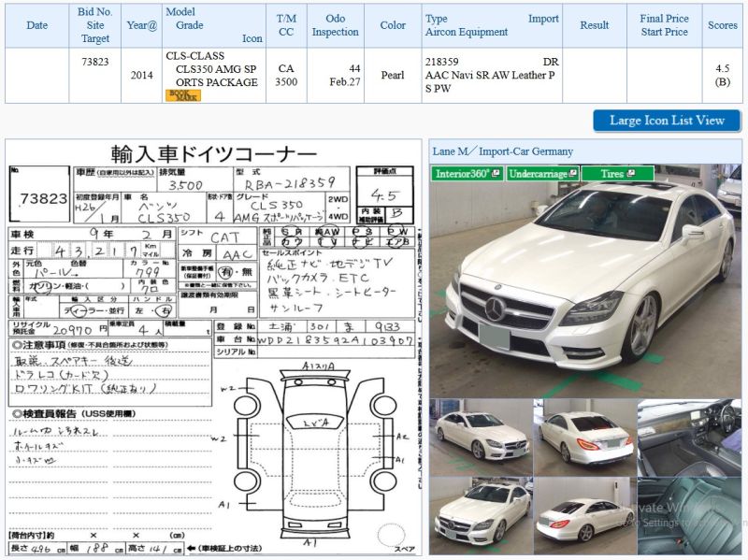Viewport: 748px width, 560px height.
Task: Click the 218359 type number
Action: [x=441, y=62]
